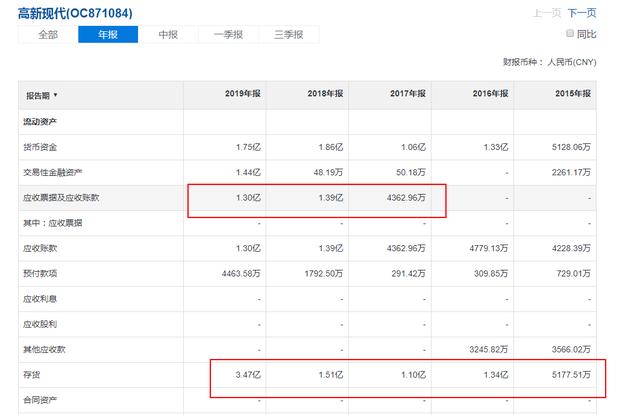Image resolution: width=640 pixels, height=415 pixels.
Task: Click the 1.06亿 货币资金 value
Action: click(413, 147)
